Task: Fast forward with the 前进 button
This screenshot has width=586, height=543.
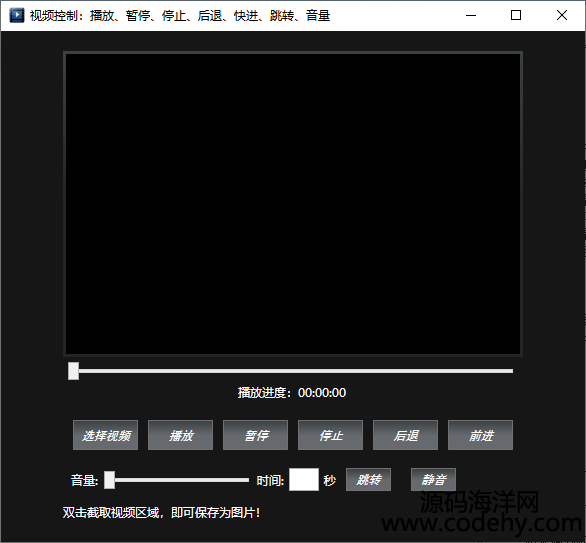Action: [481, 435]
